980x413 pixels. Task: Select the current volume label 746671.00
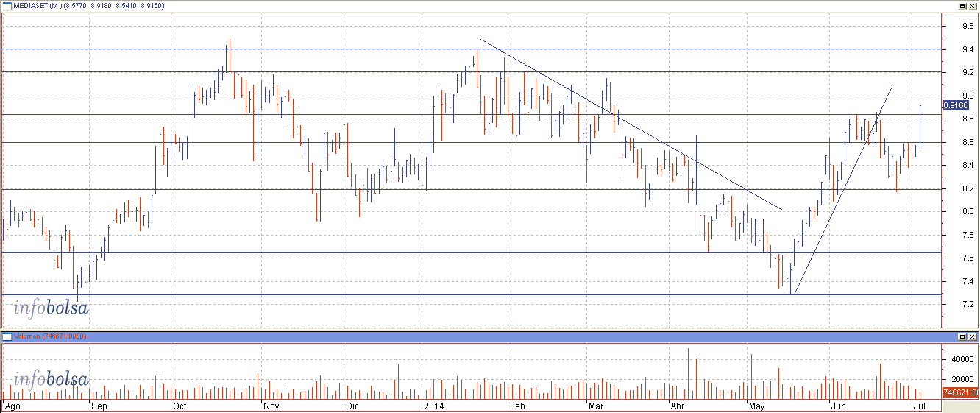point(960,393)
